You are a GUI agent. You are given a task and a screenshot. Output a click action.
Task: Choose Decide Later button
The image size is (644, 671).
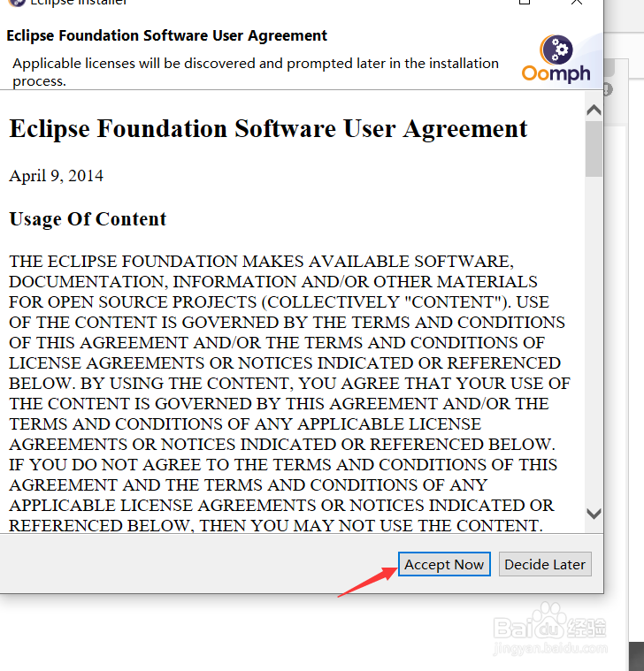[545, 564]
